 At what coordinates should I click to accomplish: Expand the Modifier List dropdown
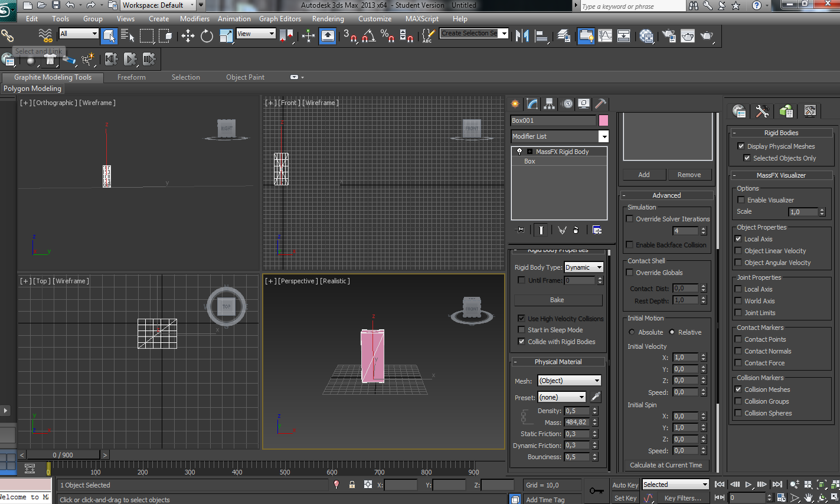pyautogui.click(x=603, y=136)
